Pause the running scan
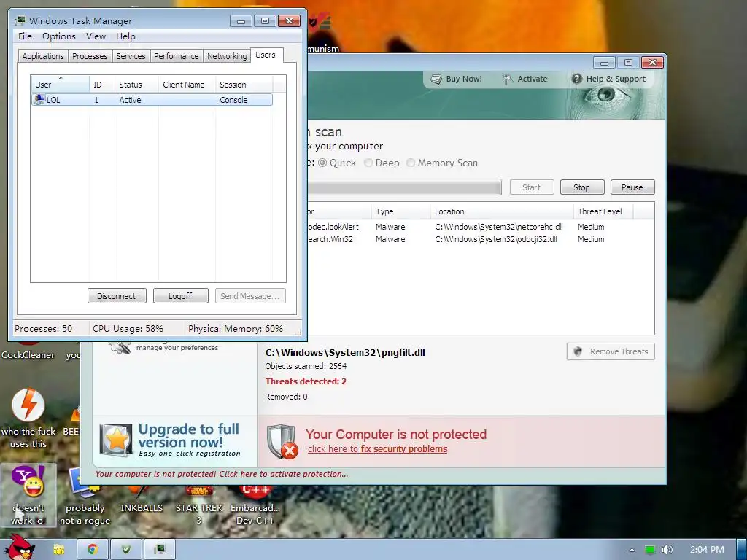The width and height of the screenshot is (747, 560). (632, 187)
